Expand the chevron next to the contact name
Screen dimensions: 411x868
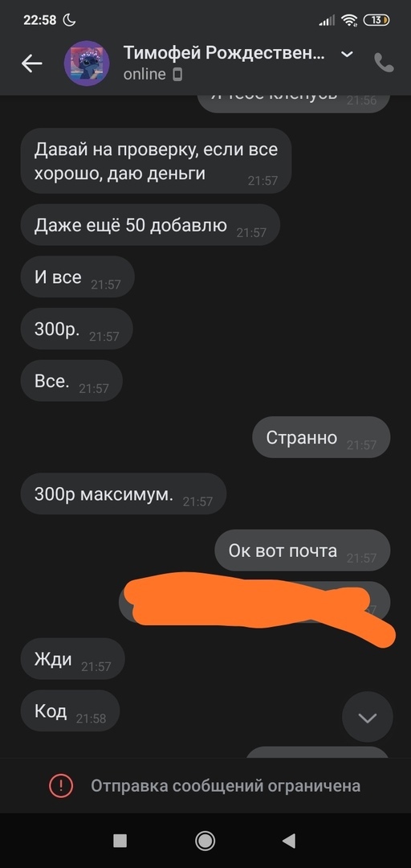click(x=347, y=54)
